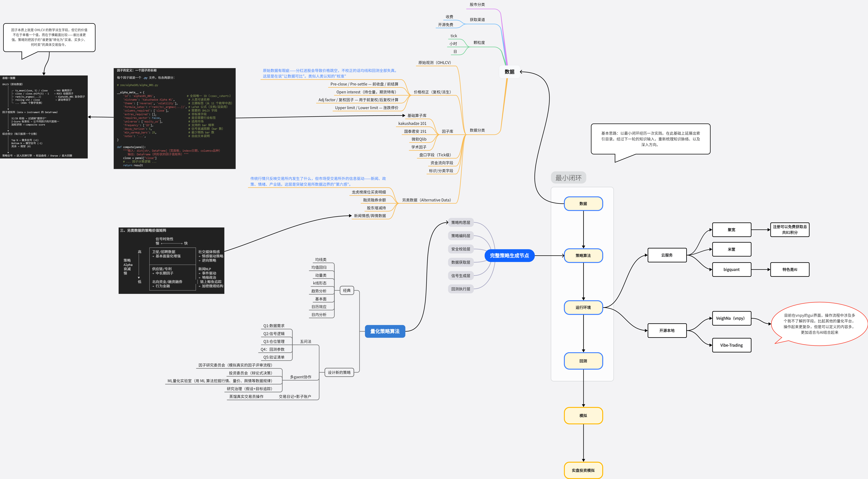Viewport: 868px width, 479px height.
Task: Select the 策略构思层 node
Action: coord(461,222)
